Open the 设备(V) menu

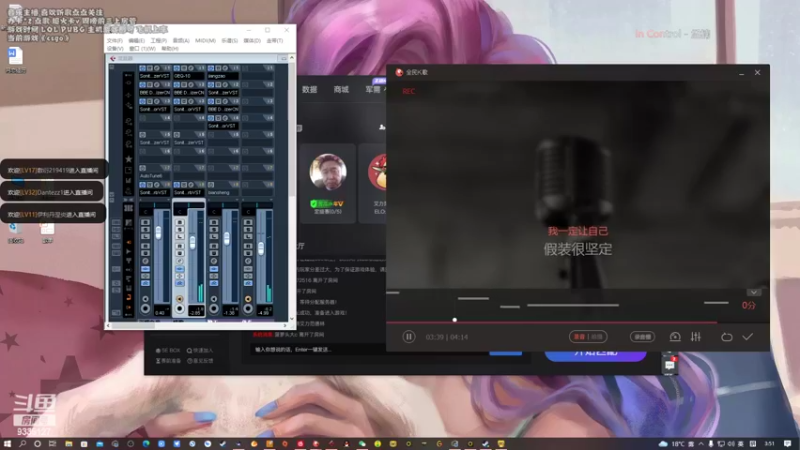115,48
